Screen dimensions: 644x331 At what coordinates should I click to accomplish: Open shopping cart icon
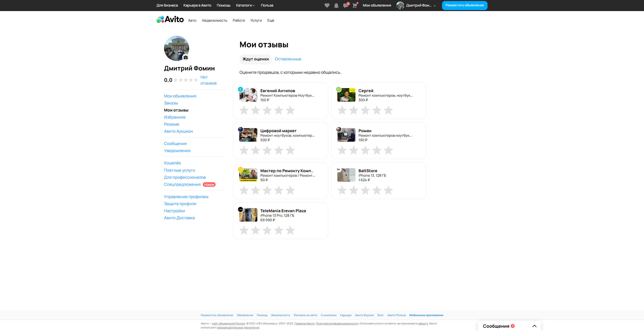click(355, 5)
